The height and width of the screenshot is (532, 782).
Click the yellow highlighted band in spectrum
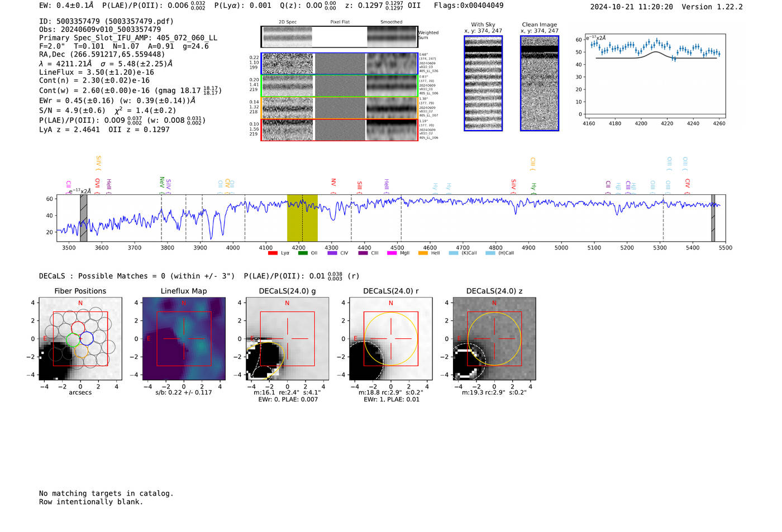click(302, 218)
